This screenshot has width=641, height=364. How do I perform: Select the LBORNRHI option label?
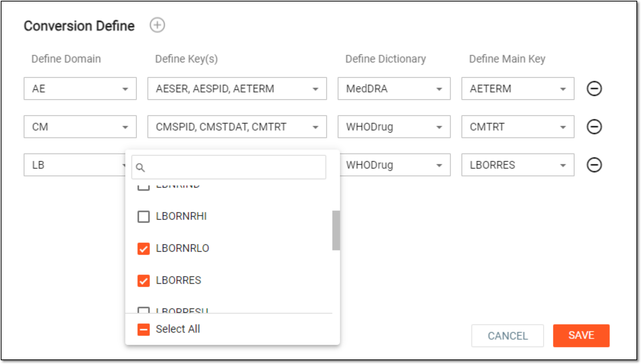[181, 216]
